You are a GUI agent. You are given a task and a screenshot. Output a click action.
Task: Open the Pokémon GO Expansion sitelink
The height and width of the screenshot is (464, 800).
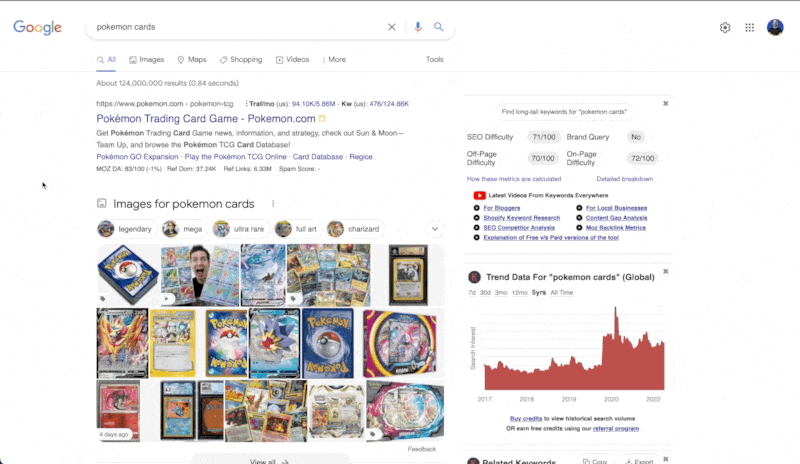click(137, 157)
